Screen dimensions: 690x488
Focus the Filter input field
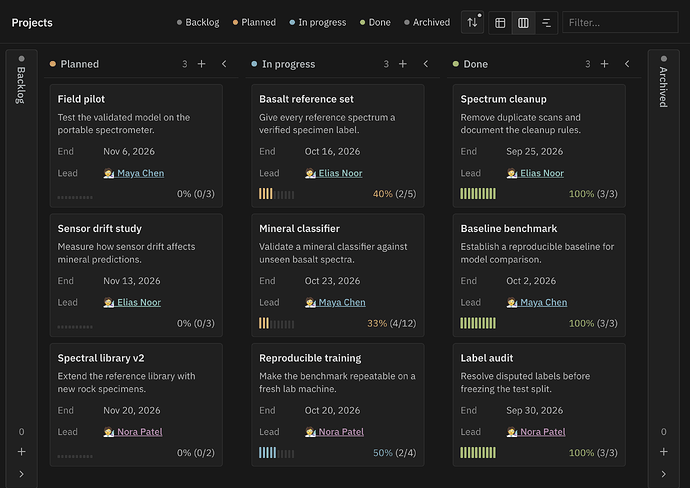point(620,22)
